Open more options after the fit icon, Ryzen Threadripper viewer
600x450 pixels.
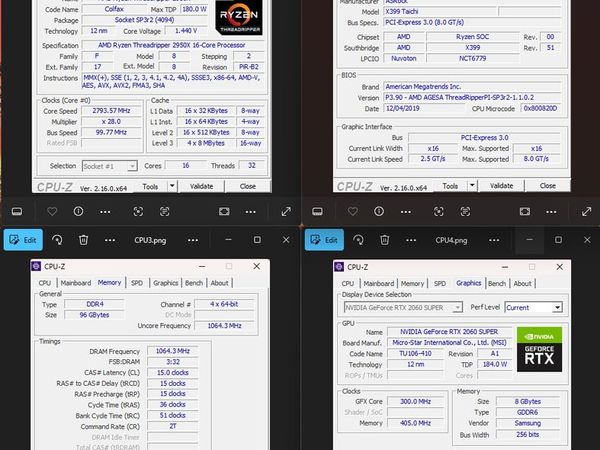coord(251,212)
